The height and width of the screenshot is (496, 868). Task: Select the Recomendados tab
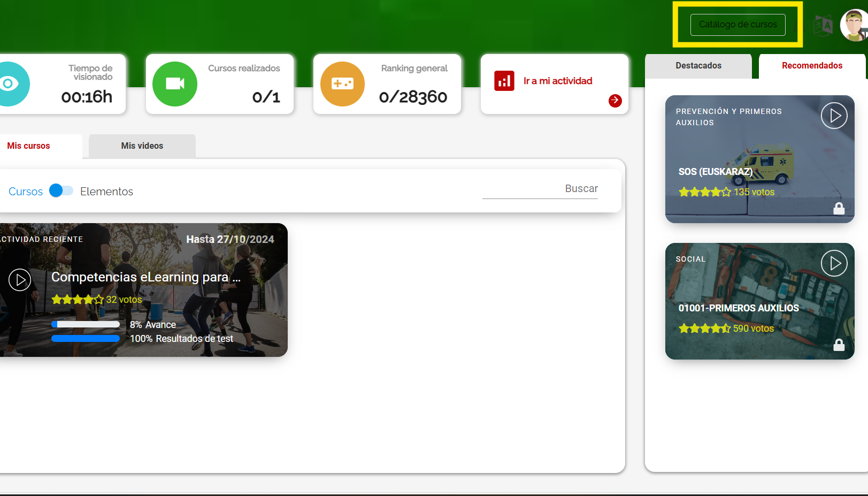(811, 66)
